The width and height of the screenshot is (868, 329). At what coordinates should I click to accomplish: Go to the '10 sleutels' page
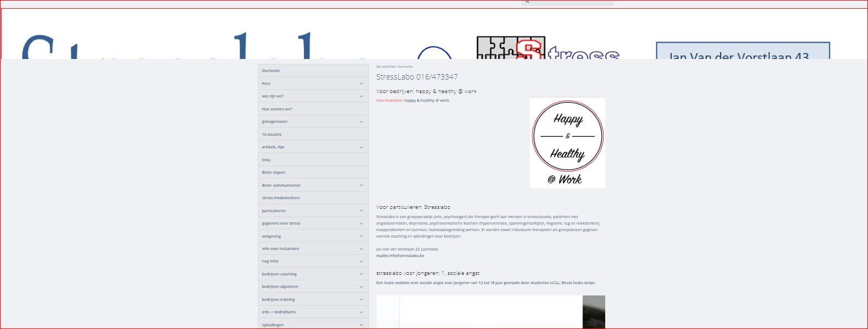tap(271, 135)
